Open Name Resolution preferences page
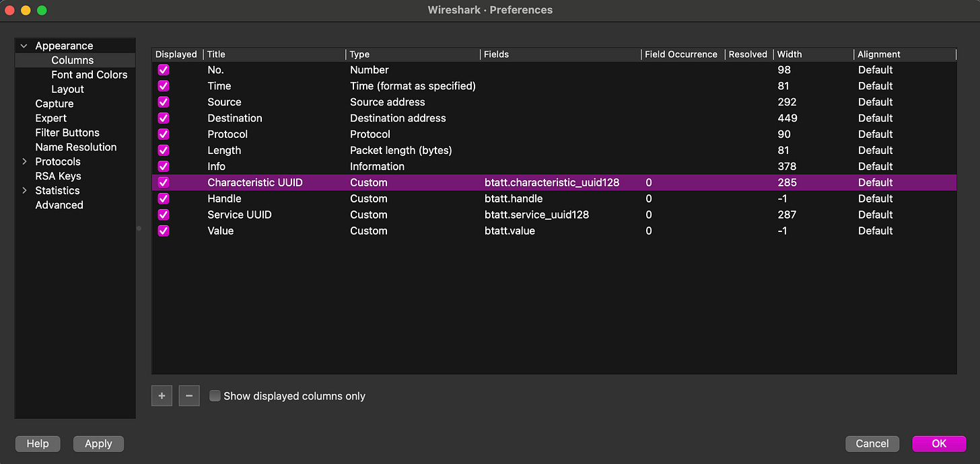The height and width of the screenshot is (464, 980). (x=76, y=147)
